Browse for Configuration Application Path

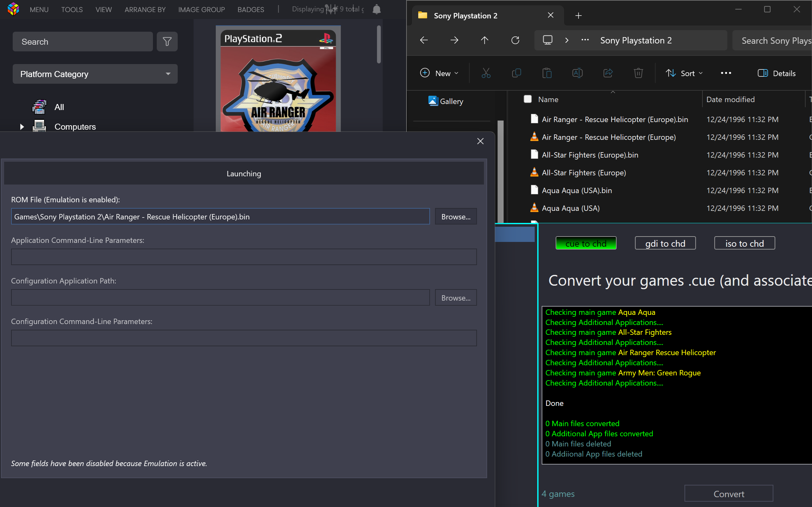455,297
